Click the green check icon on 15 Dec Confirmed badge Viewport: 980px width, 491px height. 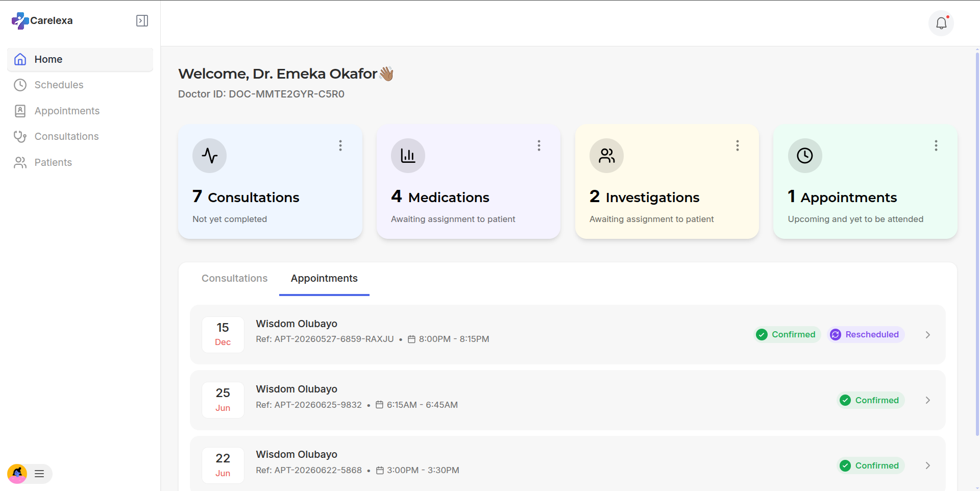click(x=762, y=334)
